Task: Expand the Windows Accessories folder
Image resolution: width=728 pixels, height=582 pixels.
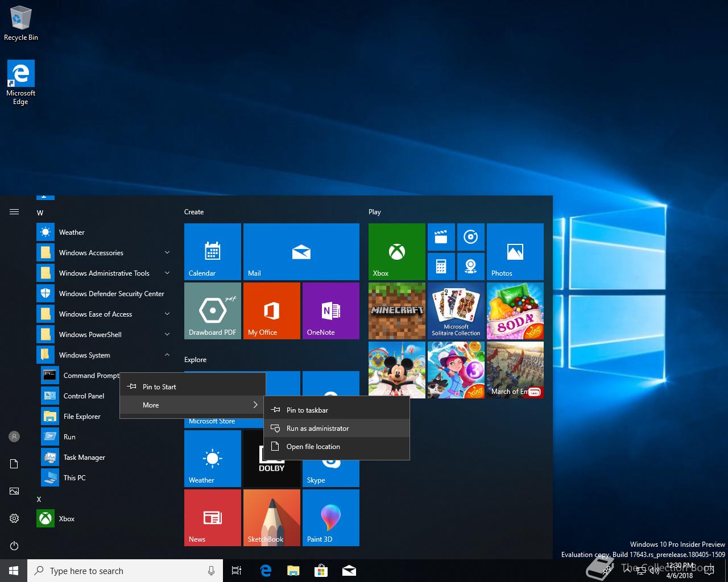Action: 105,253
